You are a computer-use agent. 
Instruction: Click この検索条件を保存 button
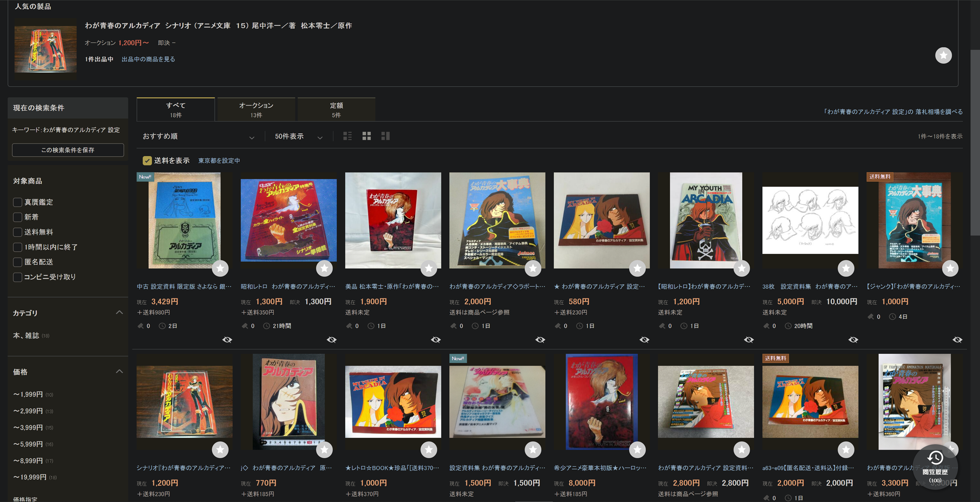click(x=68, y=150)
